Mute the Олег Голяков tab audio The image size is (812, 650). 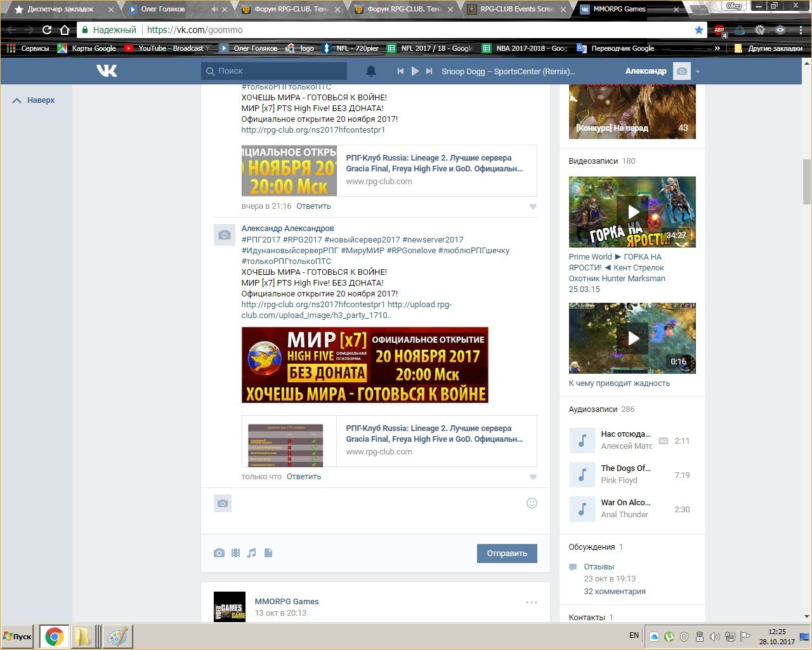(214, 10)
